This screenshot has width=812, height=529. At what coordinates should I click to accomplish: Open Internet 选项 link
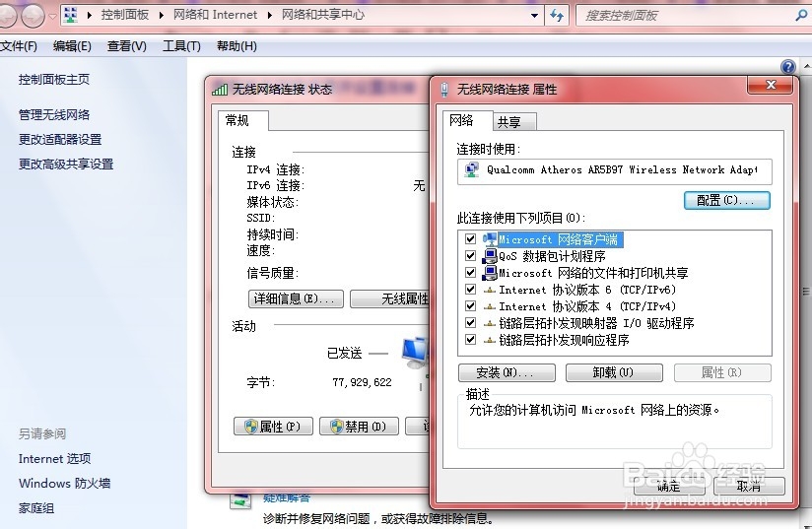tap(54, 459)
